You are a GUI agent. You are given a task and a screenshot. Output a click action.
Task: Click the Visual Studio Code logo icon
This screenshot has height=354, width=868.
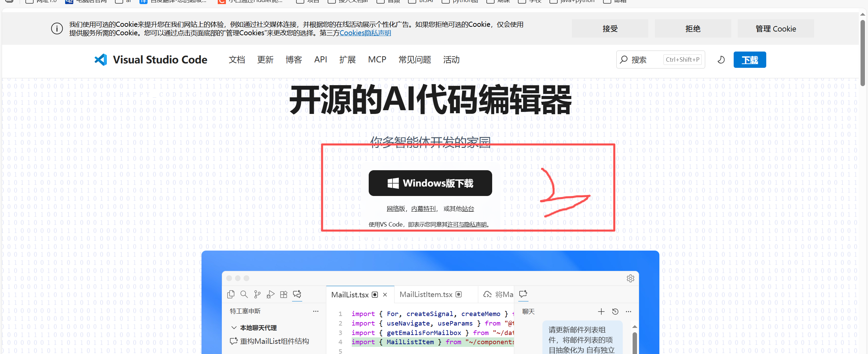[x=101, y=60]
